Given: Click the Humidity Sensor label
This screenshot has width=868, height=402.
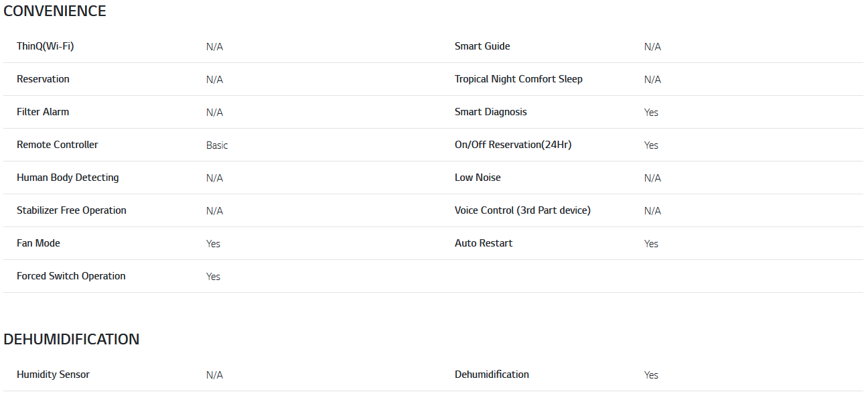Looking at the screenshot, I should click(53, 375).
